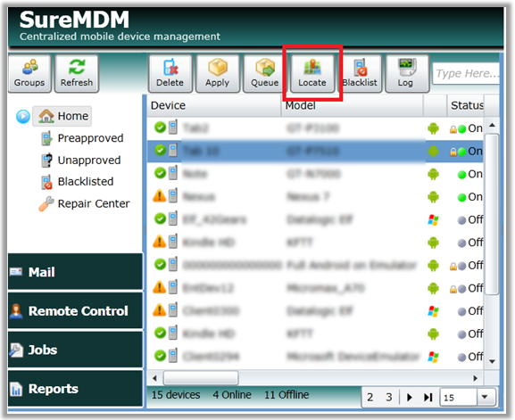Click the blue arrow beside Home

[x=23, y=117]
